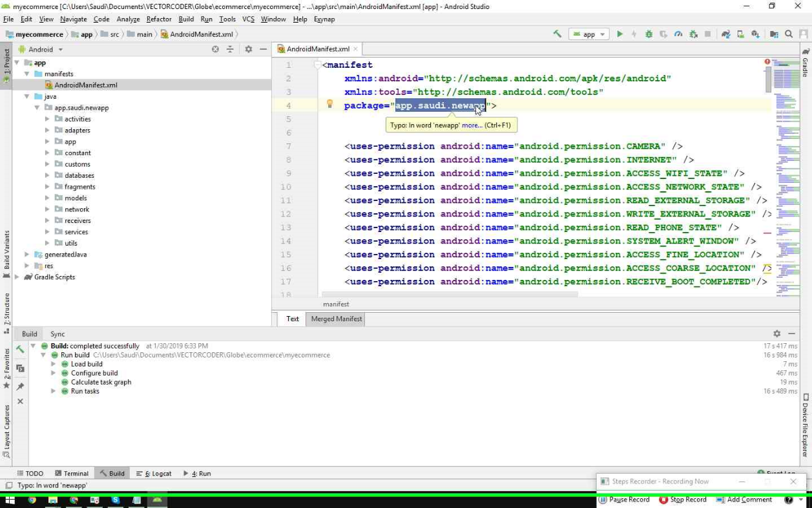Toggle view icon below hammer in Build panel
812x508 pixels.
20,368
